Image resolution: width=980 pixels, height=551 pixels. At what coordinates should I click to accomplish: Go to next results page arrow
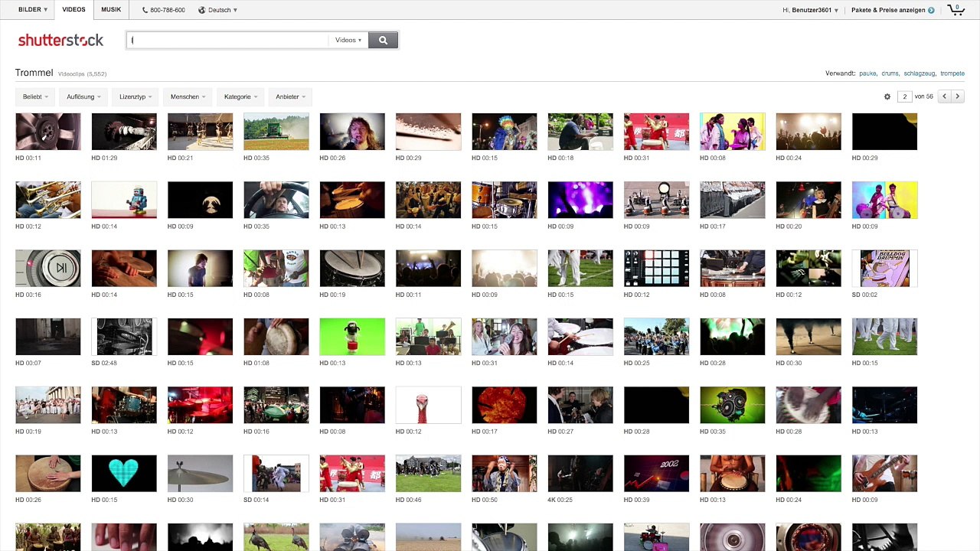[x=958, y=96]
